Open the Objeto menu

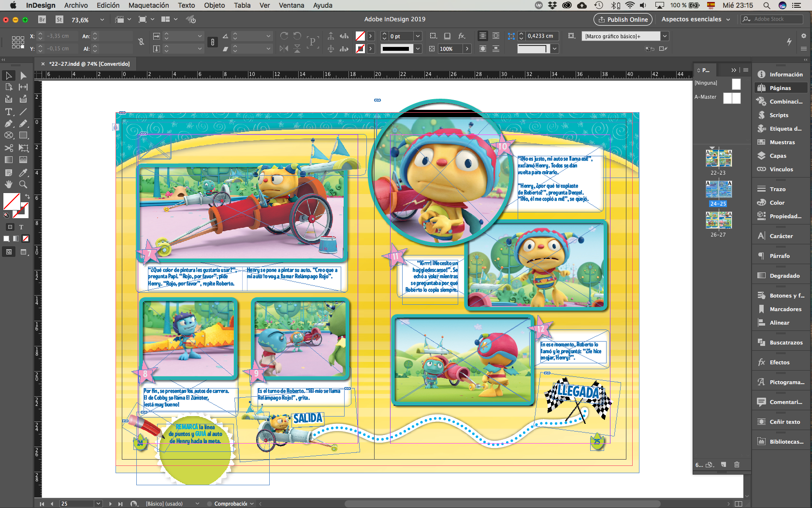pos(215,5)
